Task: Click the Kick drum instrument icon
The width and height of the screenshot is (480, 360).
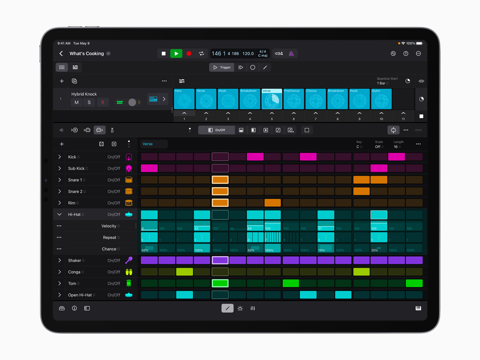Action: 129,157
